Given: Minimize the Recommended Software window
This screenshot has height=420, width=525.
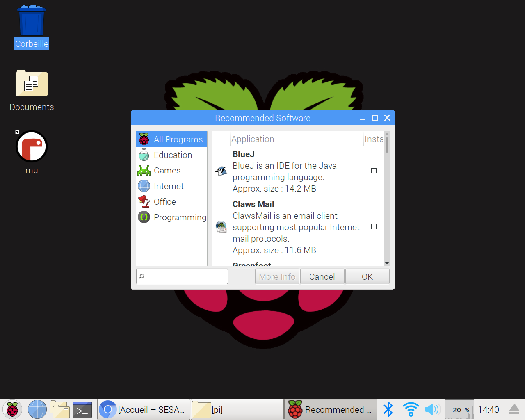Looking at the screenshot, I should [x=363, y=118].
